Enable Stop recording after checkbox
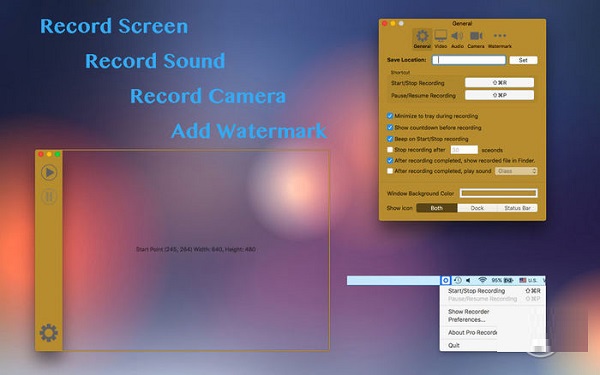 tap(390, 150)
